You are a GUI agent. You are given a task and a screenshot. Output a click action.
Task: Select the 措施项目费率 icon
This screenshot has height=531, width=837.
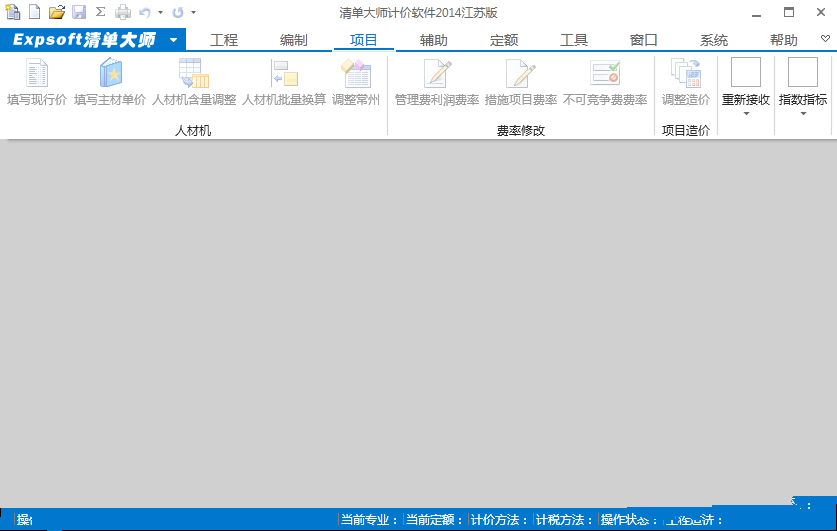click(x=521, y=73)
